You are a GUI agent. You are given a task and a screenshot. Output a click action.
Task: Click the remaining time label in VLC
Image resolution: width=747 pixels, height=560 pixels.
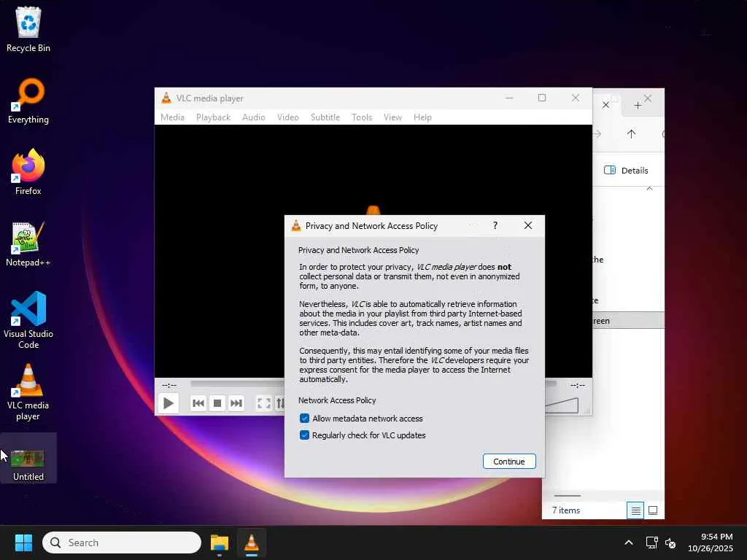click(578, 385)
